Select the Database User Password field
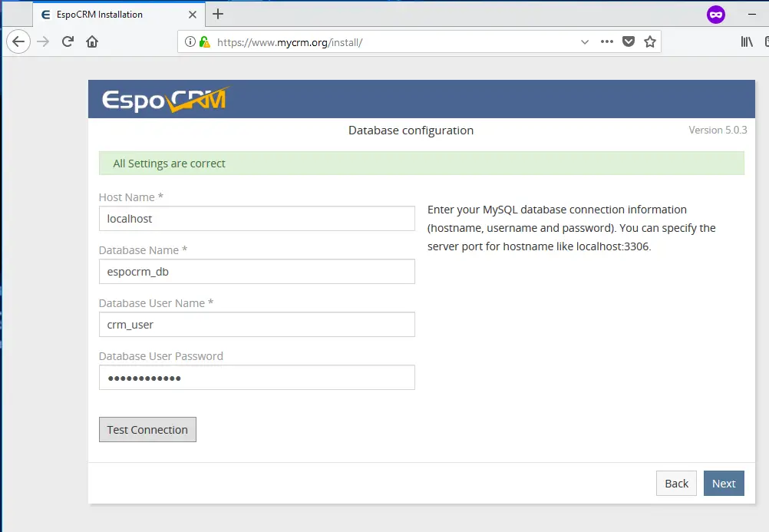This screenshot has width=769, height=532. [x=256, y=378]
